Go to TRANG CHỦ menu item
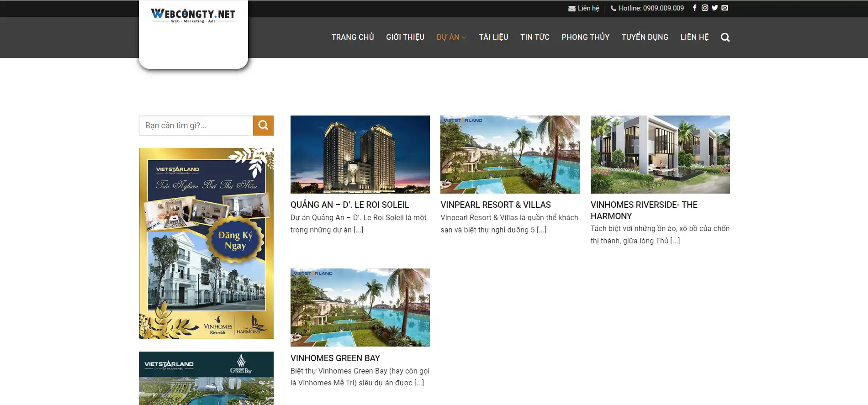This screenshot has width=868, height=405. coord(353,37)
